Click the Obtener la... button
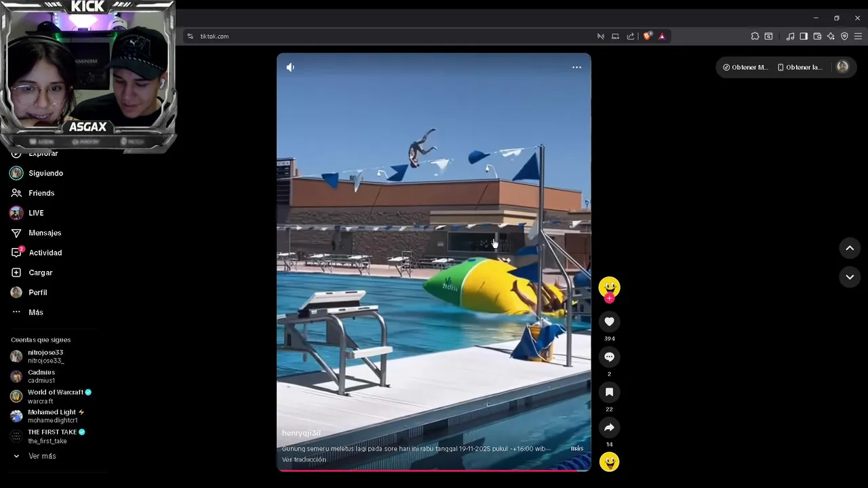Viewport: 868px width, 488px height. tap(800, 67)
